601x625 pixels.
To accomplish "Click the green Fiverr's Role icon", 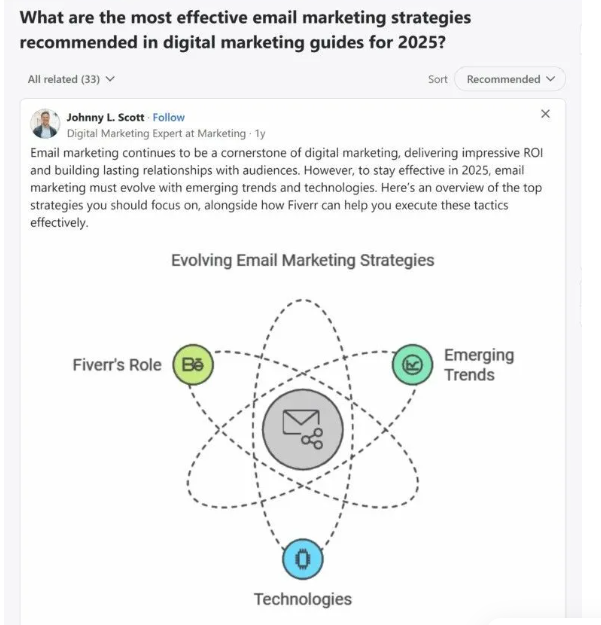I will coord(193,365).
